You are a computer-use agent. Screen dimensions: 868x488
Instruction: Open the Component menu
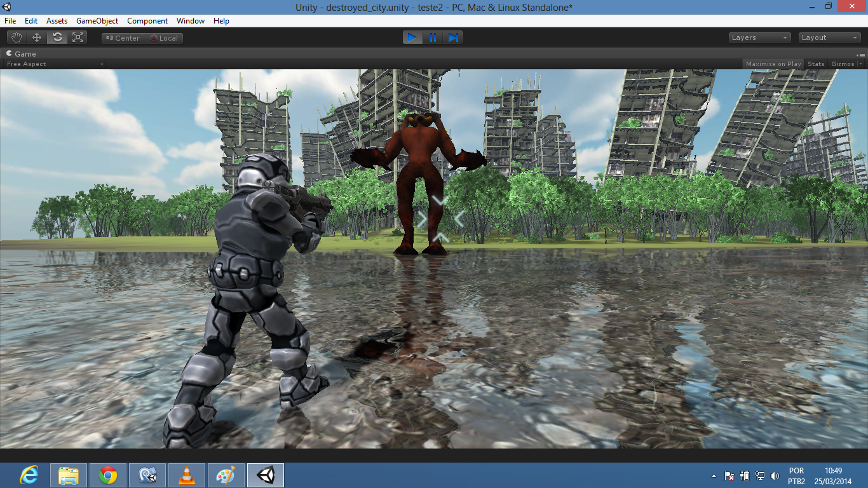147,21
